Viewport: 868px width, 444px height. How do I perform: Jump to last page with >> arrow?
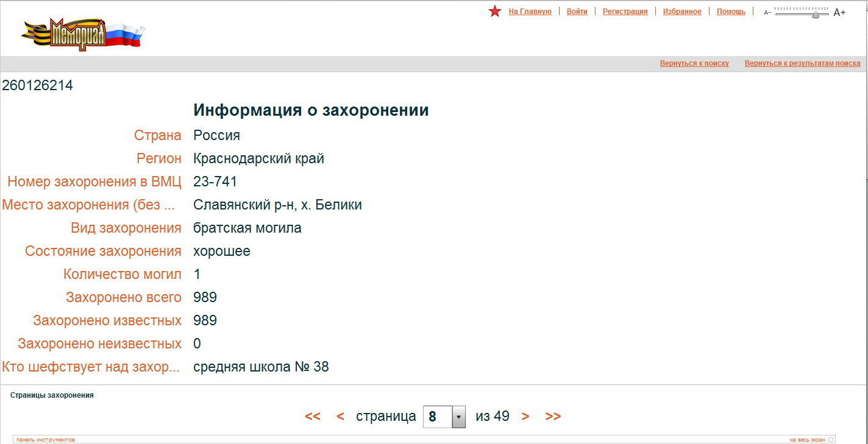tap(553, 417)
